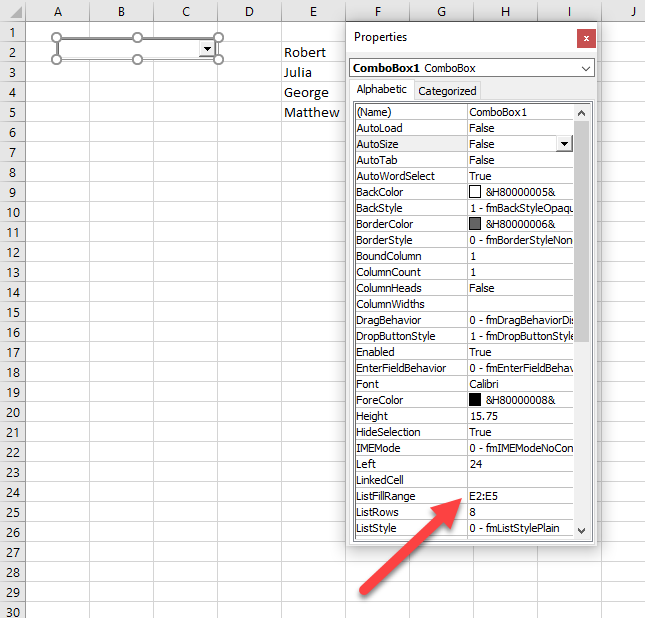This screenshot has height=618, width=645.
Task: Select row header 10
Action: tap(14, 212)
